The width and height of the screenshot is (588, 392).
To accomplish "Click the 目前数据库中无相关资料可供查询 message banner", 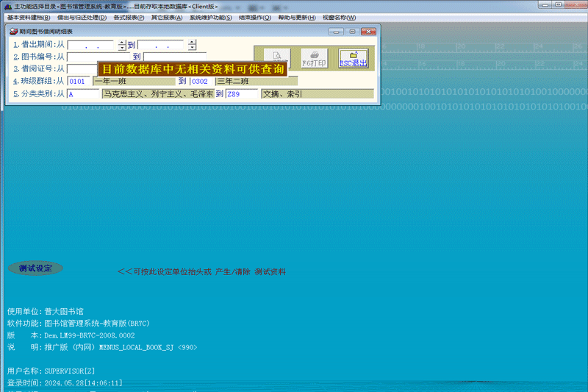I will (193, 69).
